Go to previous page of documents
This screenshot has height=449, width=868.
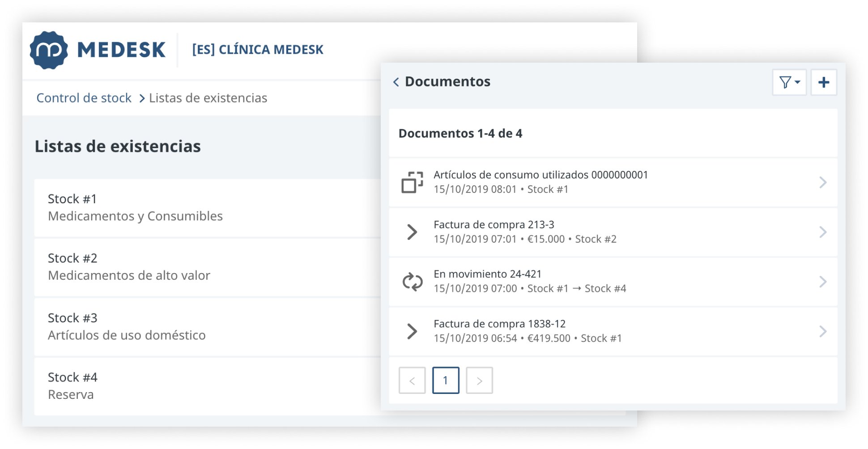pos(412,381)
